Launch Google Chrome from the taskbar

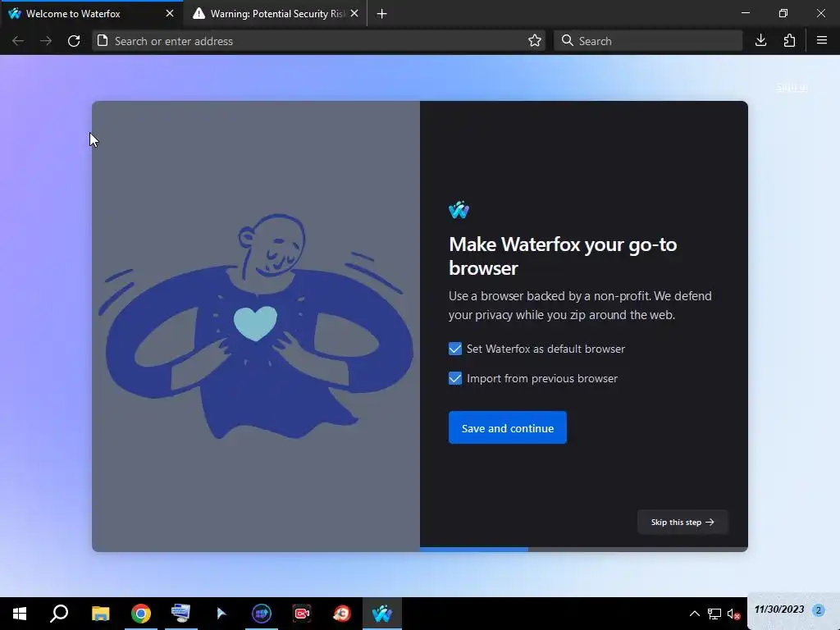[x=141, y=614]
